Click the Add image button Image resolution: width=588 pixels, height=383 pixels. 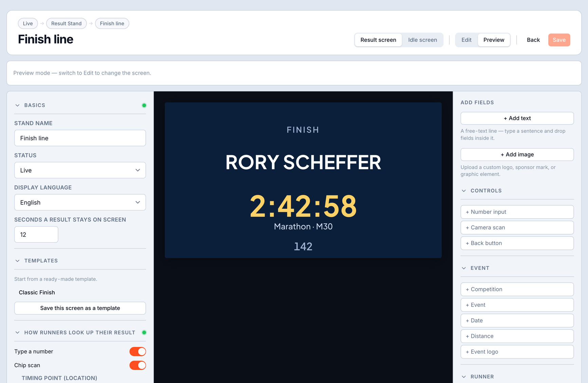(517, 154)
